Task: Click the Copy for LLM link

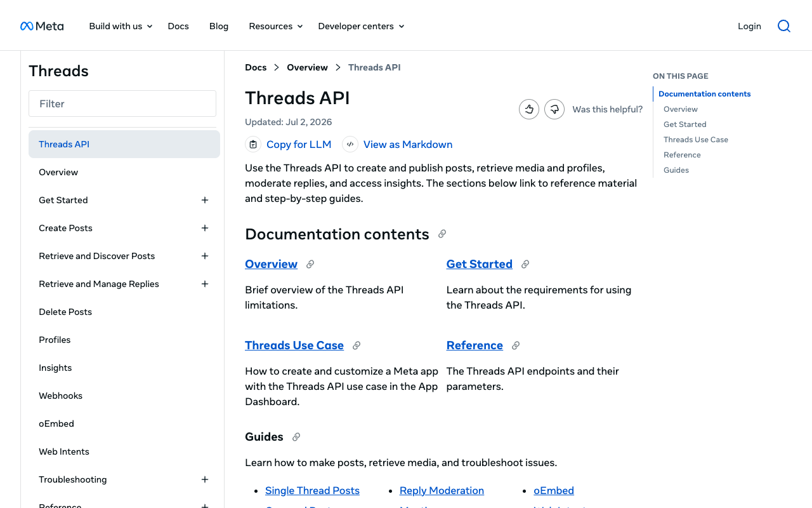Action: (299, 144)
